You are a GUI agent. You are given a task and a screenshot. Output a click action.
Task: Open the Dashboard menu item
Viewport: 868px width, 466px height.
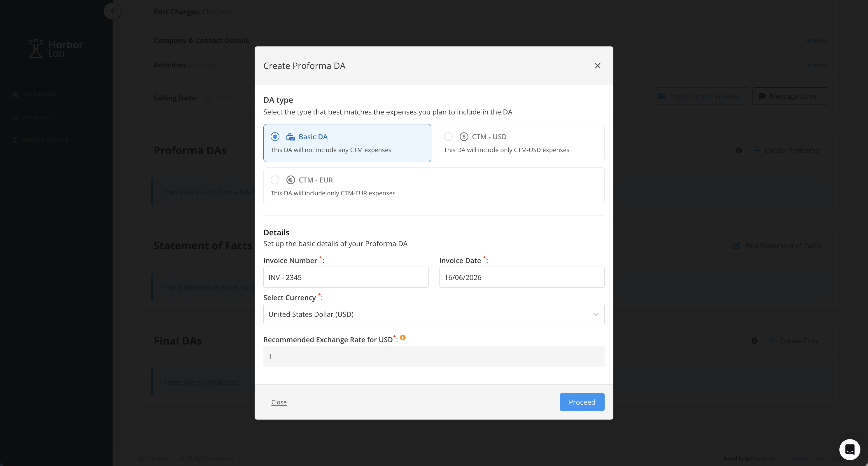[x=39, y=95]
